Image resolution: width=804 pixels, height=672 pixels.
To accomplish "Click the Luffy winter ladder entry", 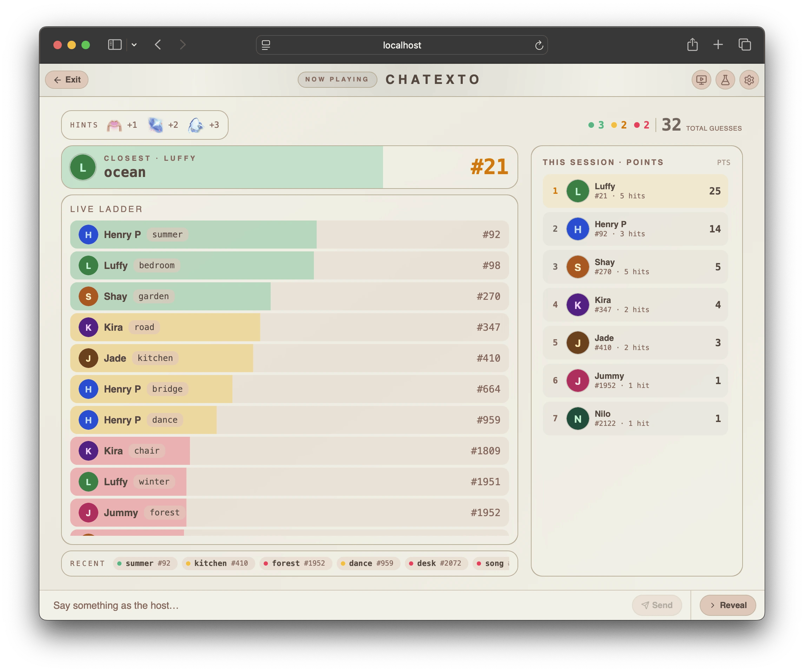I will [x=289, y=482].
